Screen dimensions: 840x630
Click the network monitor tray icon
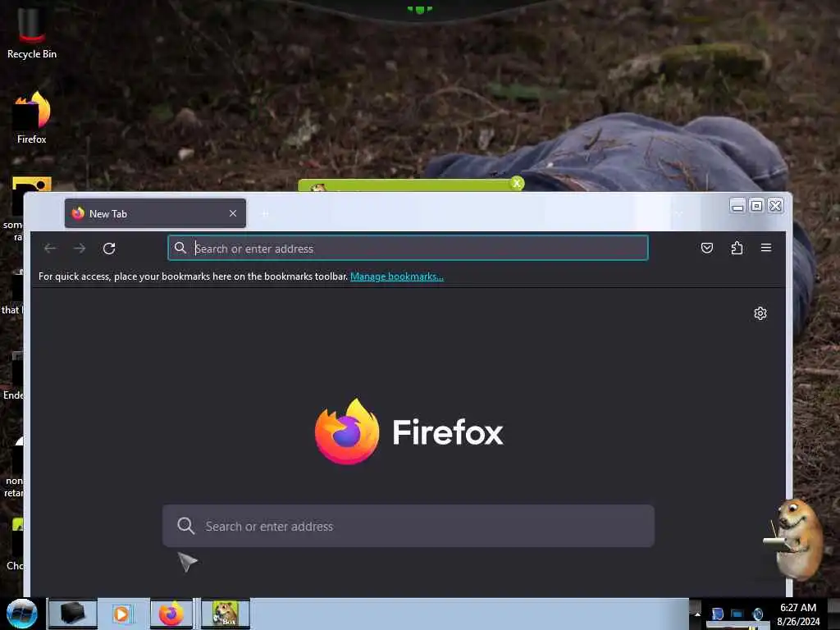(x=737, y=614)
